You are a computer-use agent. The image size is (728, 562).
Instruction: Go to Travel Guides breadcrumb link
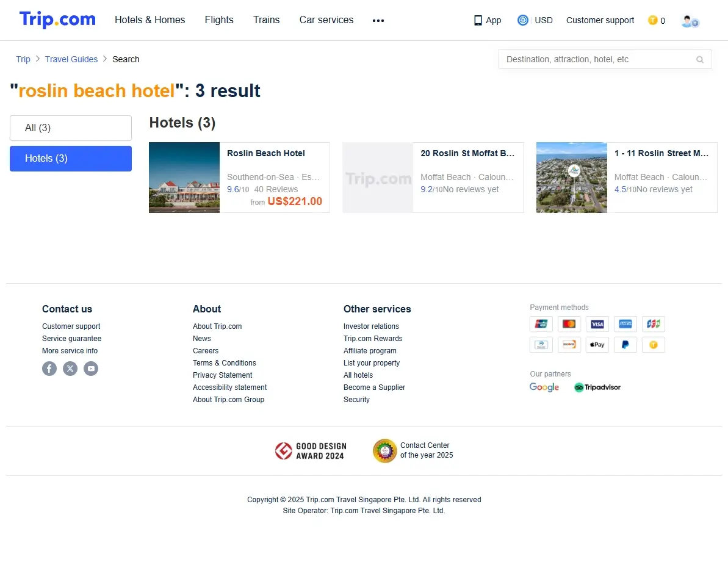(x=71, y=59)
